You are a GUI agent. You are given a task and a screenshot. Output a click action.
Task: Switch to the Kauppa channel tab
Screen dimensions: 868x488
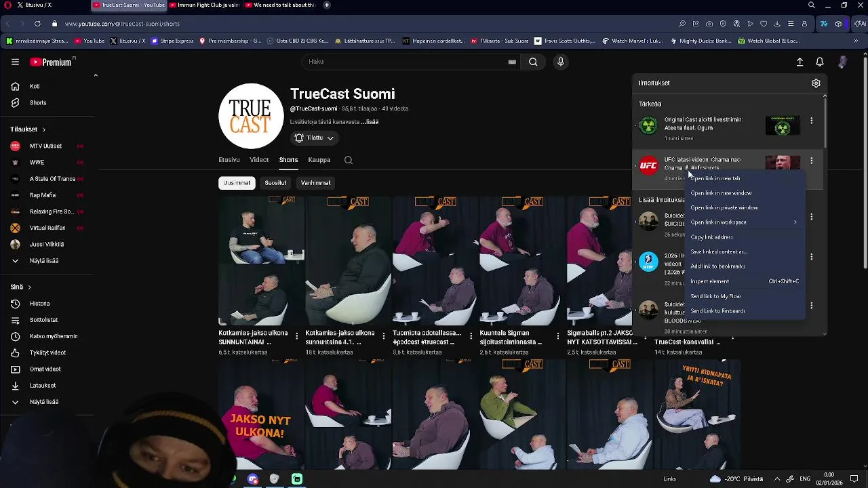tap(319, 160)
